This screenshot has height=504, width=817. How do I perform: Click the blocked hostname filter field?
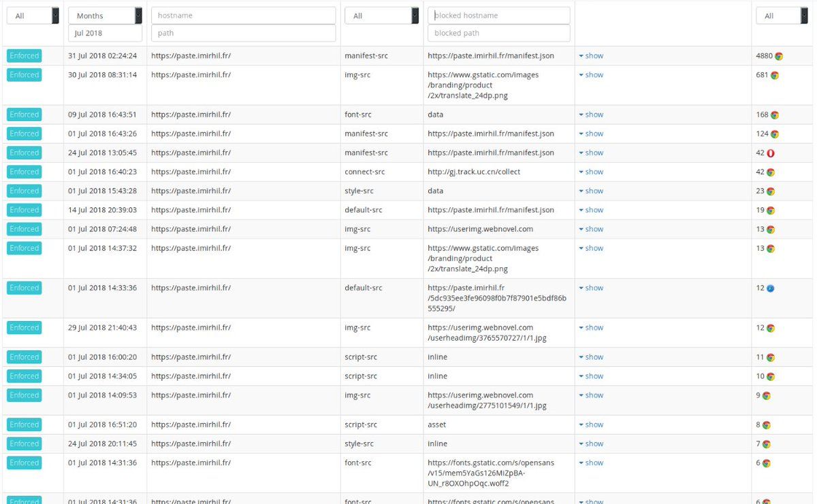coord(498,16)
